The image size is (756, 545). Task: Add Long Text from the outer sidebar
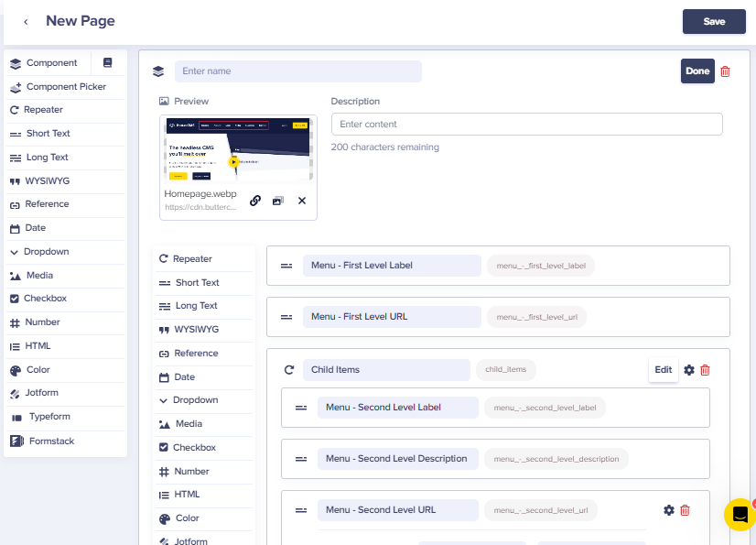pyautogui.click(x=66, y=158)
